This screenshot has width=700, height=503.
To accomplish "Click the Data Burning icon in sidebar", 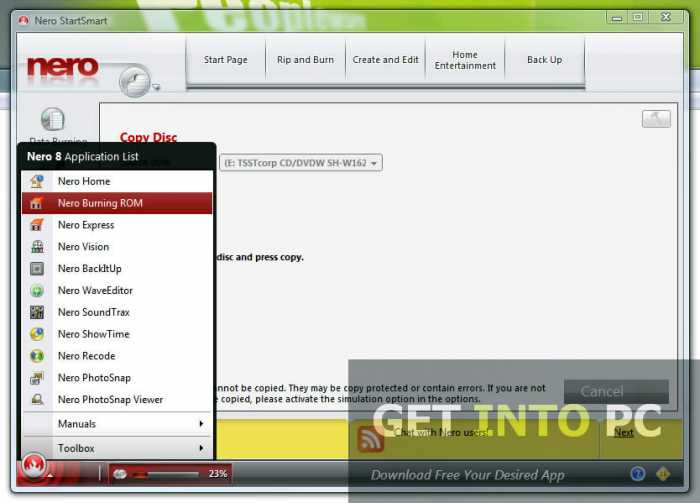I will coord(53,119).
